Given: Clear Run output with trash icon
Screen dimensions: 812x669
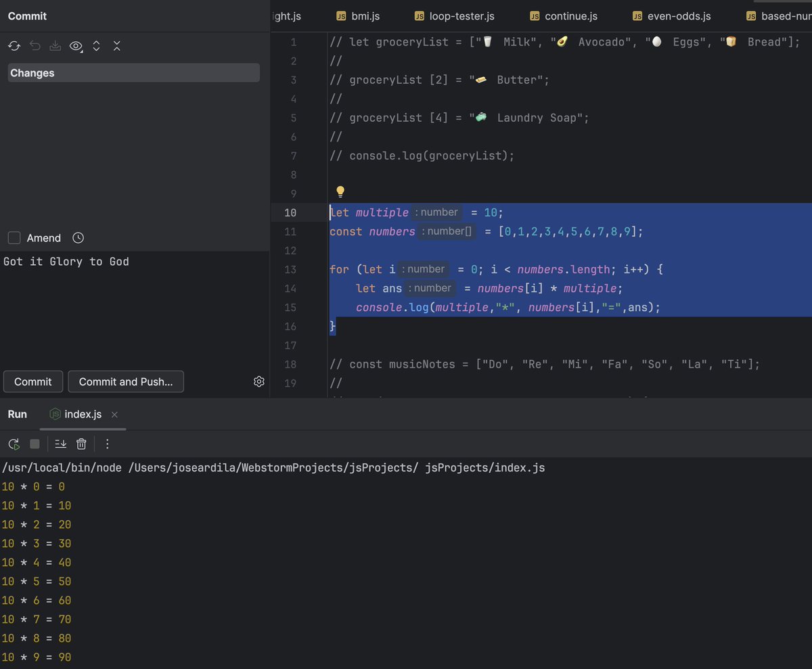Looking at the screenshot, I should click(81, 444).
